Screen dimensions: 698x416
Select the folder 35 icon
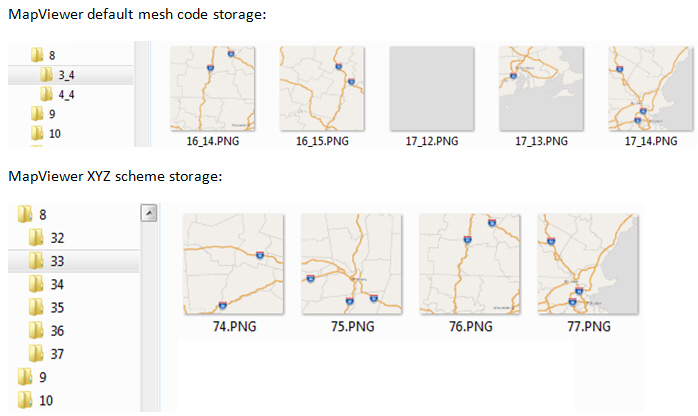point(37,307)
